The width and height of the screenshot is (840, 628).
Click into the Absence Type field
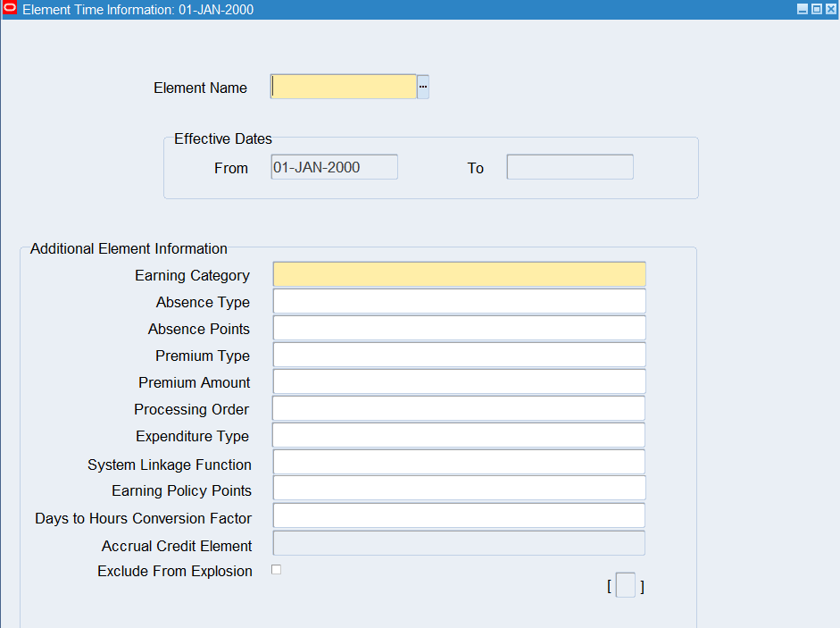point(459,301)
